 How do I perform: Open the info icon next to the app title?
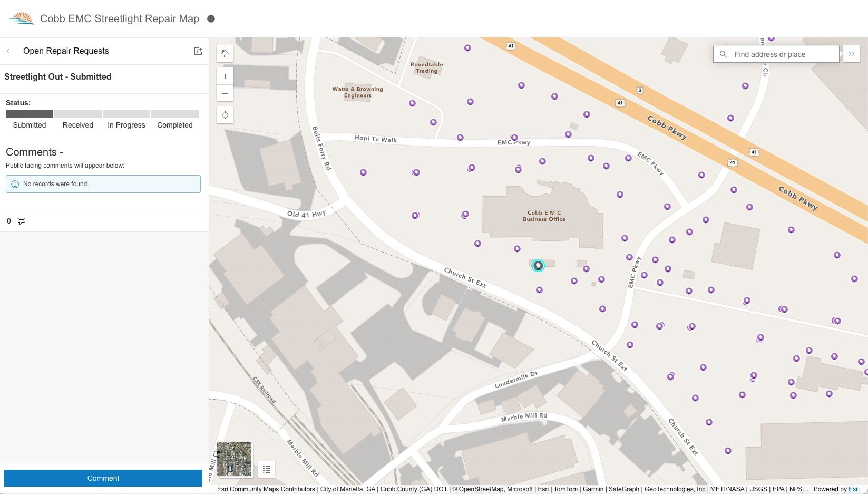pos(211,19)
